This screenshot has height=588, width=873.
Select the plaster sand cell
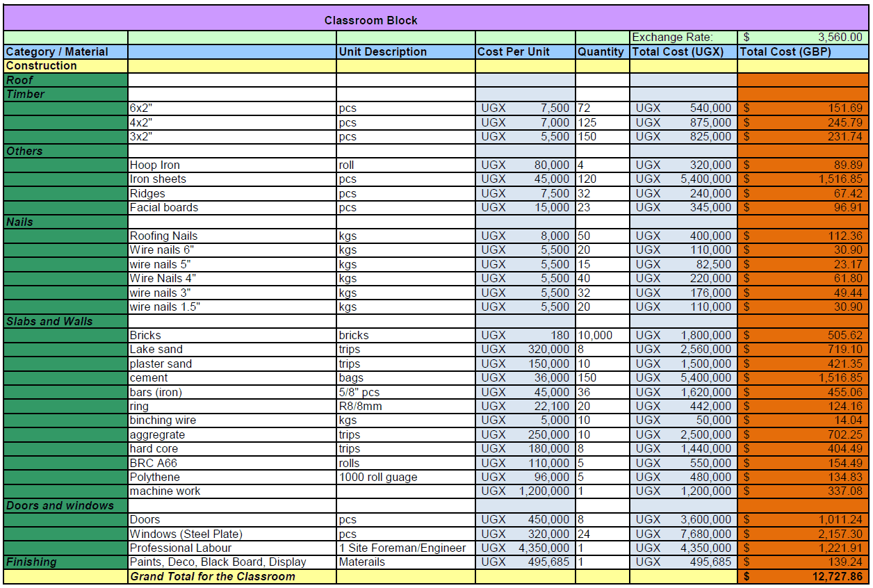pyautogui.click(x=232, y=364)
